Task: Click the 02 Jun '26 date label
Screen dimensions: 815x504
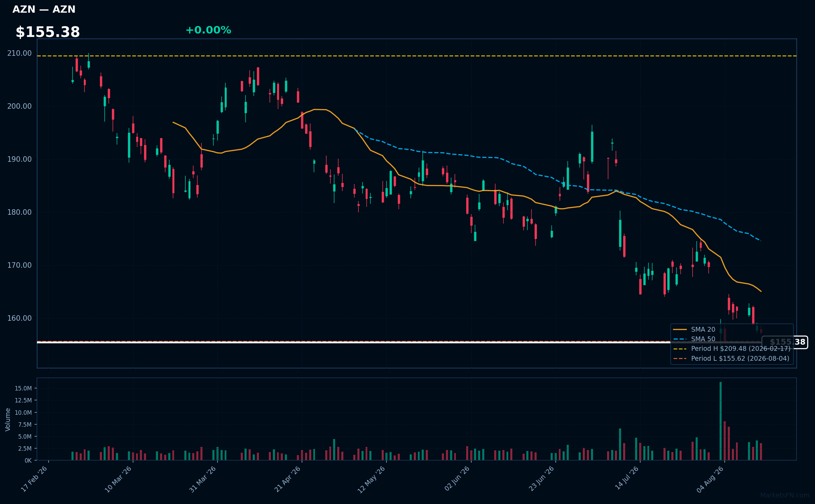Action: pos(457,479)
